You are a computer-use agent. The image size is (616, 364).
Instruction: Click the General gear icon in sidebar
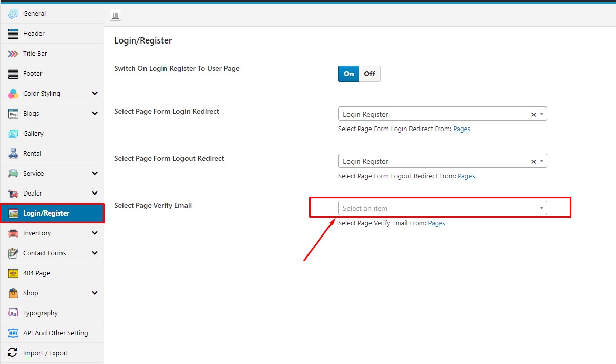click(x=13, y=14)
